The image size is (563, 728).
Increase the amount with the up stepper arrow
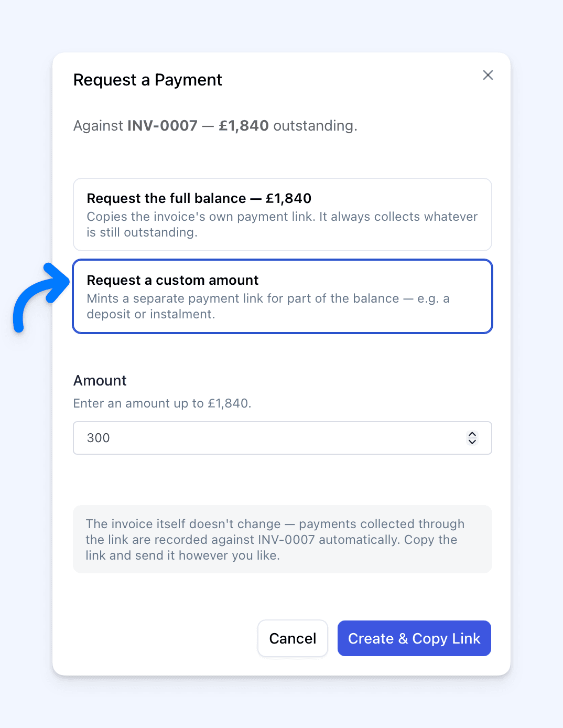(x=472, y=434)
